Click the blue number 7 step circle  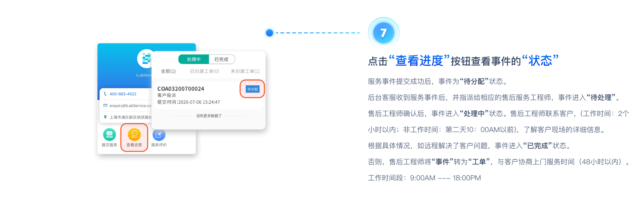(383, 33)
